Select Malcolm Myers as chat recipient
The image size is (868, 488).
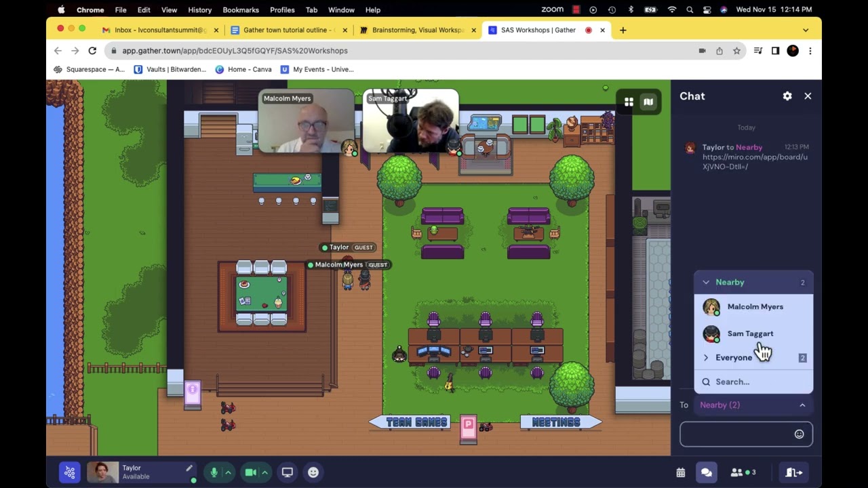click(x=753, y=307)
